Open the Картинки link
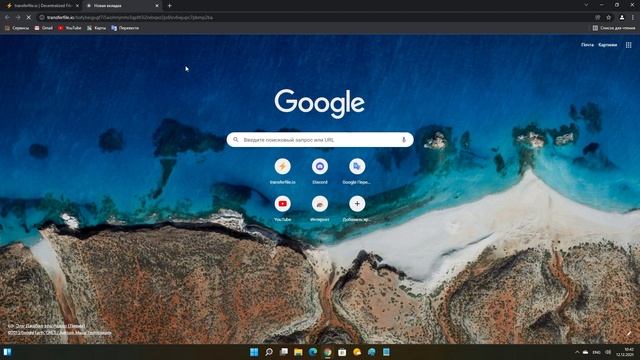640x360 pixels. (x=608, y=45)
